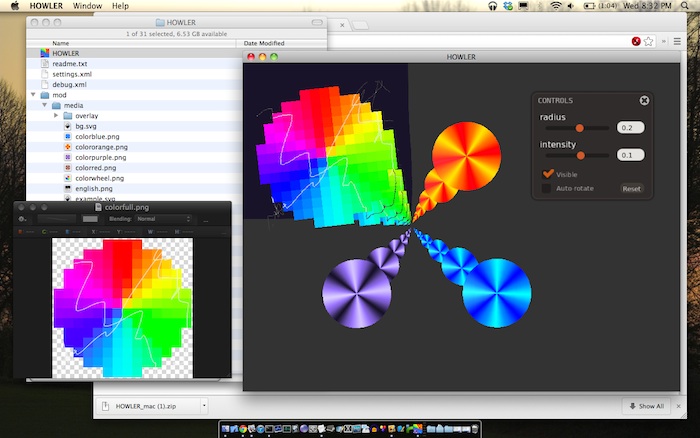
Task: Sort Finder list by Date Modified column
Action: (x=282, y=43)
